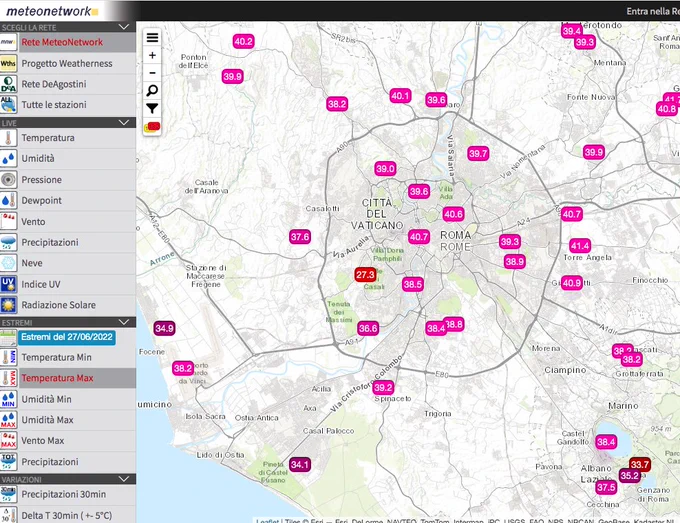Image resolution: width=680 pixels, height=523 pixels.
Task: Zoom in with the plus button
Action: point(152,56)
